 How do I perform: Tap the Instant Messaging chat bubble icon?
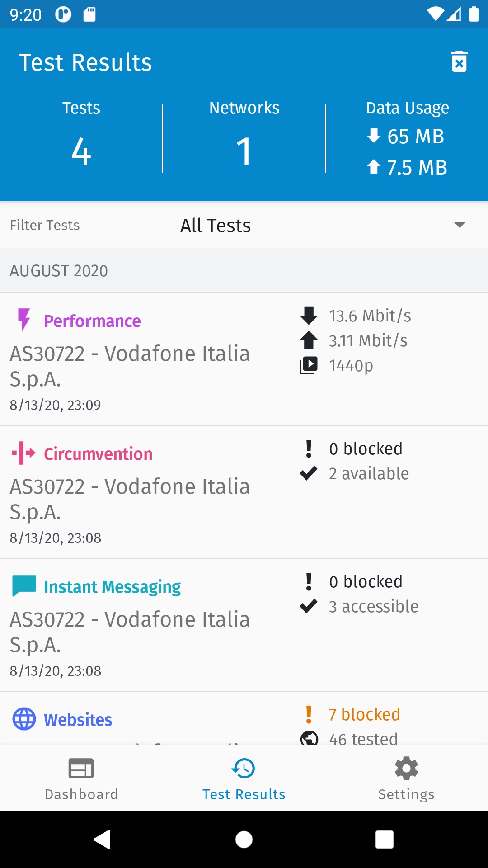click(24, 586)
